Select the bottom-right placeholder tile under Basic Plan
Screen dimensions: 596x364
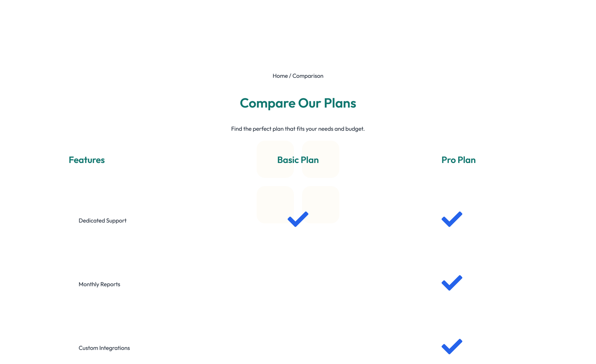320,204
